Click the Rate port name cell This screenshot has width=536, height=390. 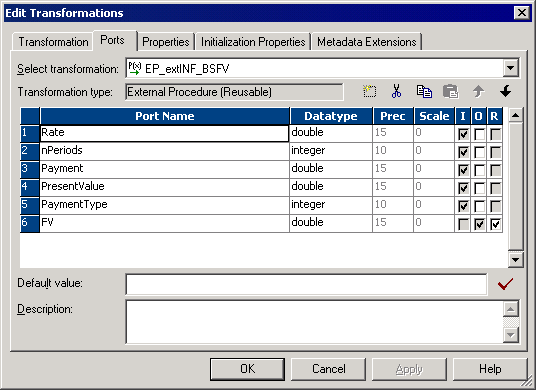point(164,133)
